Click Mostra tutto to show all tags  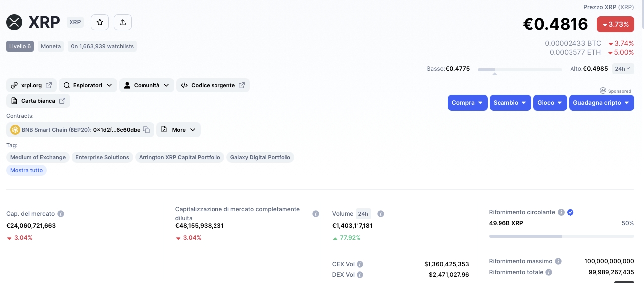(x=27, y=170)
